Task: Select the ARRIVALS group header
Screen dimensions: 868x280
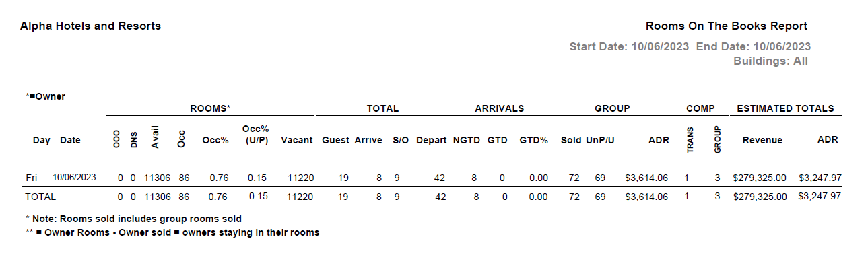Action: point(499,108)
